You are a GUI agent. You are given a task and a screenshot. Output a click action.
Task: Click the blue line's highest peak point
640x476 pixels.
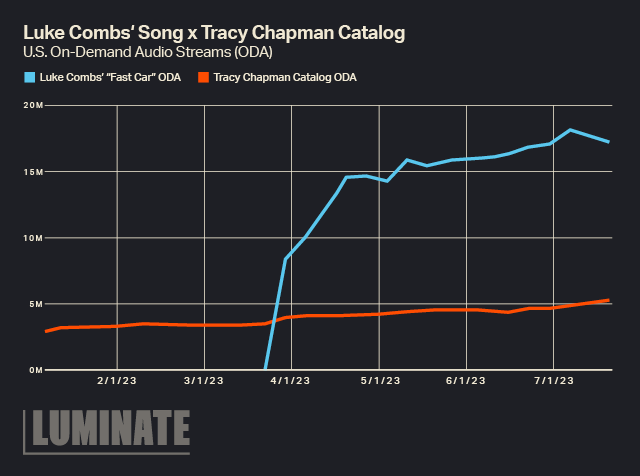click(x=570, y=130)
